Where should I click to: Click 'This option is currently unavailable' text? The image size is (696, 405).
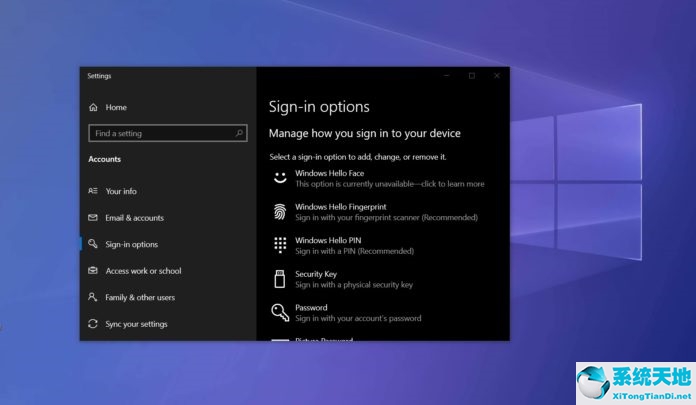coord(390,184)
